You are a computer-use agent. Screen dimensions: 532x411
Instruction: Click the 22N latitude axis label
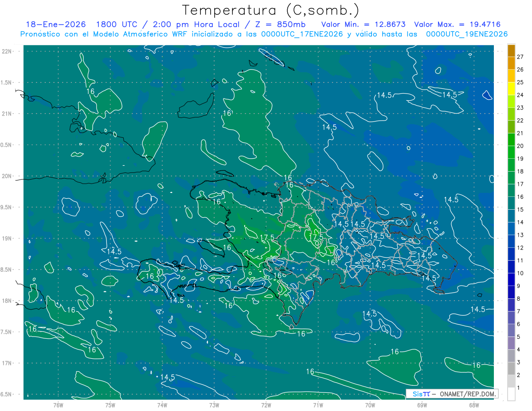click(7, 51)
